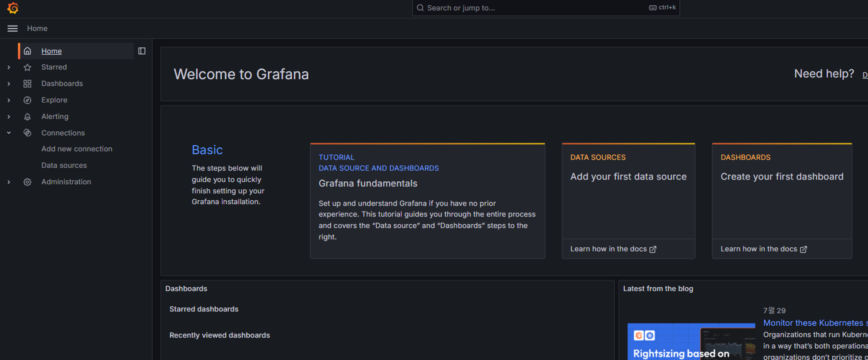Image resolution: width=868 pixels, height=360 pixels.
Task: Open Learn how in the docs for dashboards
Action: click(x=763, y=249)
